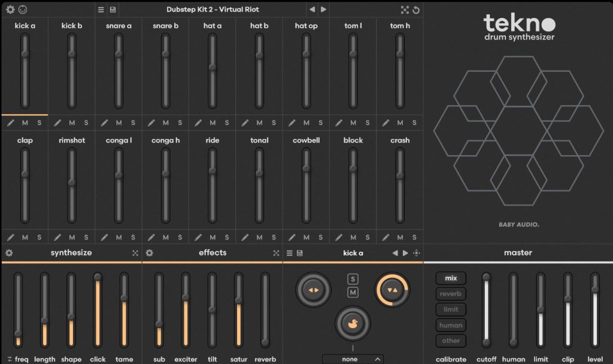Mute the kick b channel
This screenshot has width=613, height=364.
pyautogui.click(x=72, y=123)
